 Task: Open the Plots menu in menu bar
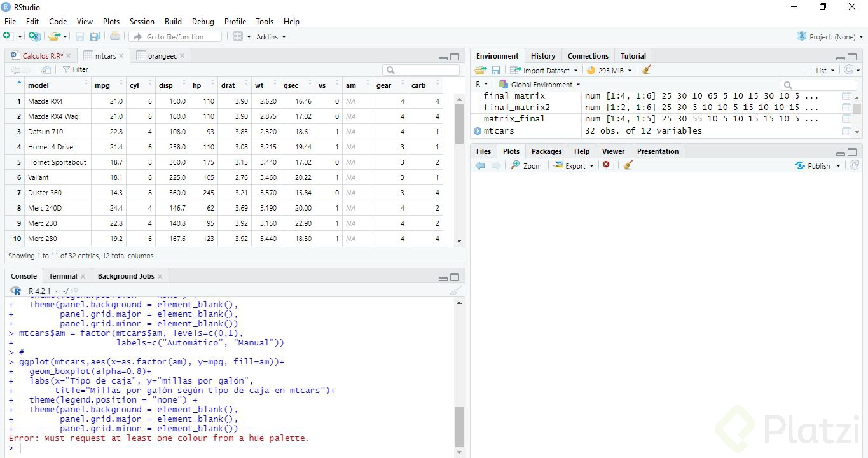tap(111, 22)
